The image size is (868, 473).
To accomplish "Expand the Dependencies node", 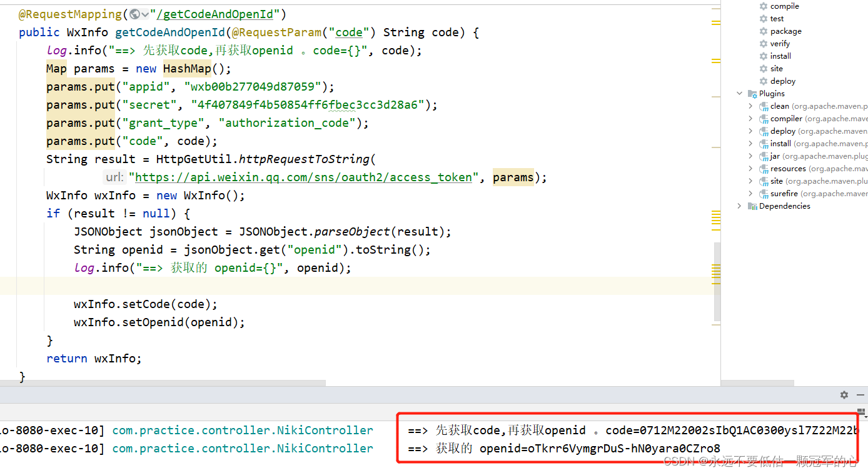I will click(x=740, y=206).
